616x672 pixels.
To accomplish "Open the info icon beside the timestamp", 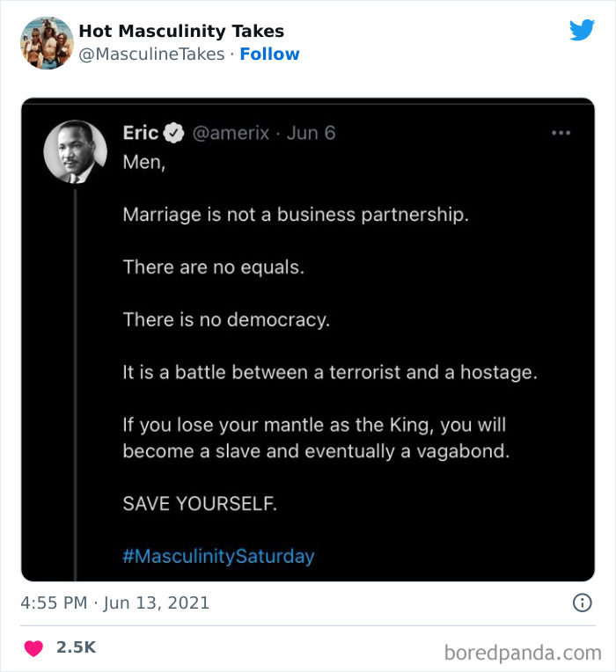I will pos(582,603).
